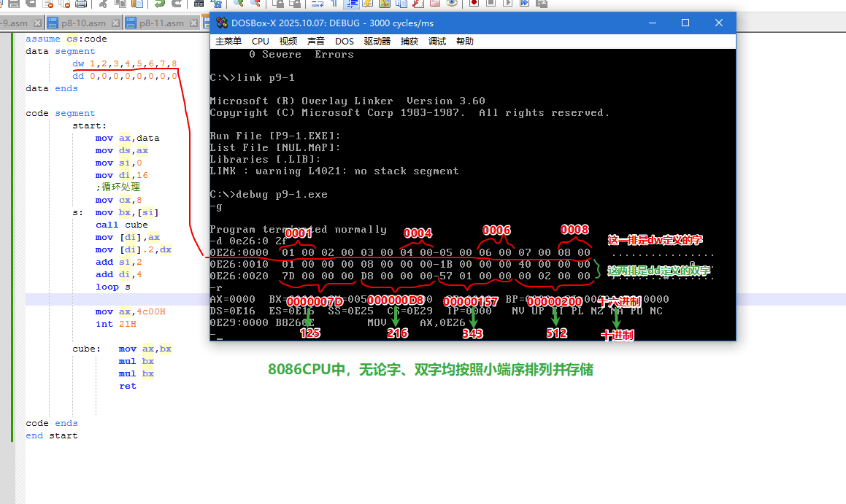The height and width of the screenshot is (504, 846).
Task: Click the Playback macro icon
Action: pyautogui.click(x=508, y=3)
